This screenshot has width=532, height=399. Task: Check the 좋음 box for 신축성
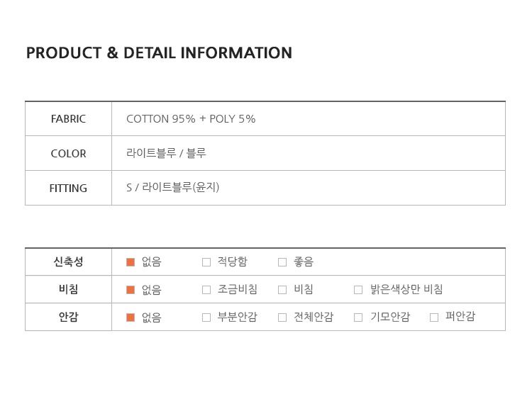pos(282,262)
